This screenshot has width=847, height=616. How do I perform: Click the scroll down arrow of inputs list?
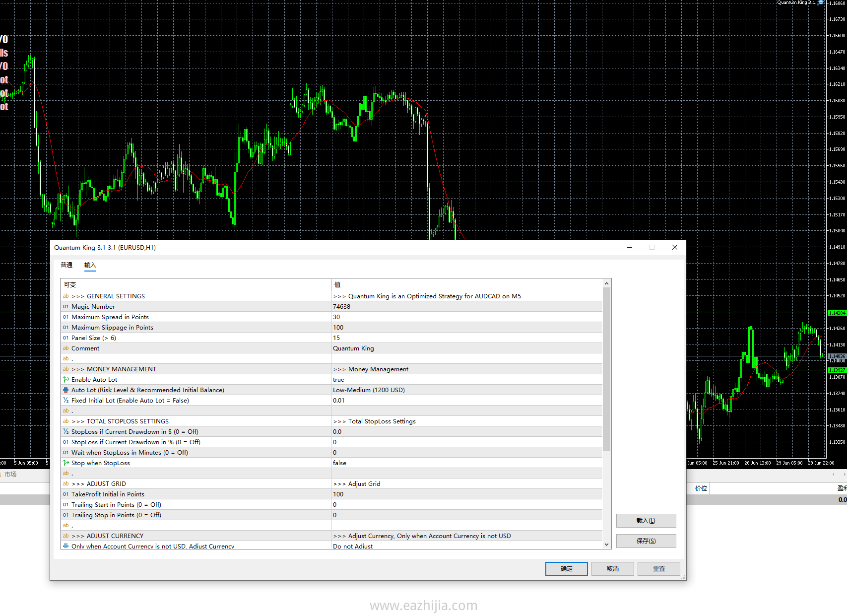(606, 545)
